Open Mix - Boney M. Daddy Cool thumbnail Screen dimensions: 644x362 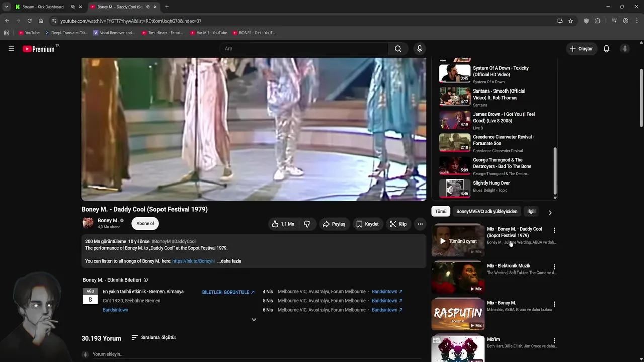tap(457, 240)
